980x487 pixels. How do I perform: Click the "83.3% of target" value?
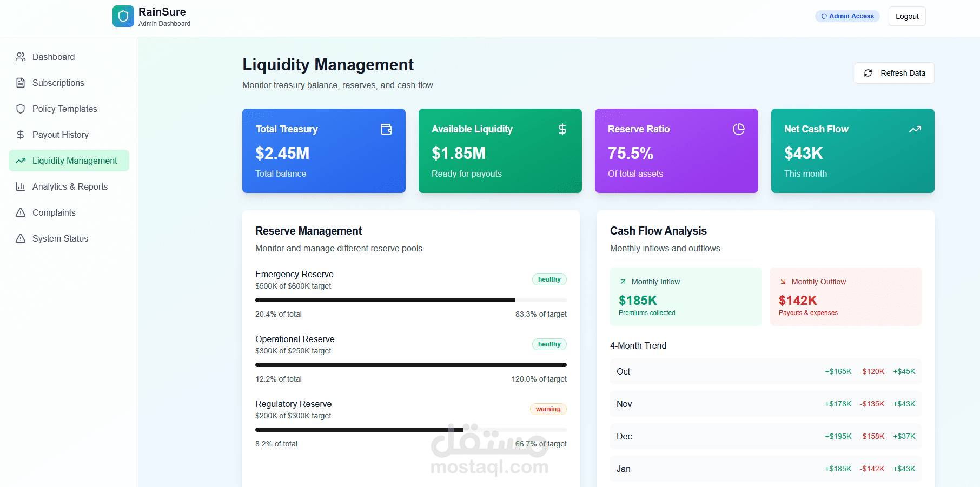pyautogui.click(x=541, y=314)
